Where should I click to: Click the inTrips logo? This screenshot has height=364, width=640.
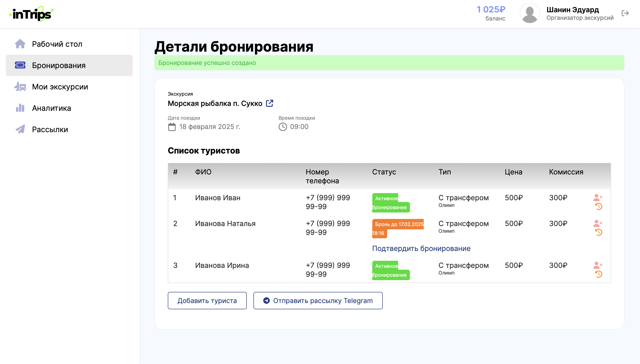tap(31, 14)
